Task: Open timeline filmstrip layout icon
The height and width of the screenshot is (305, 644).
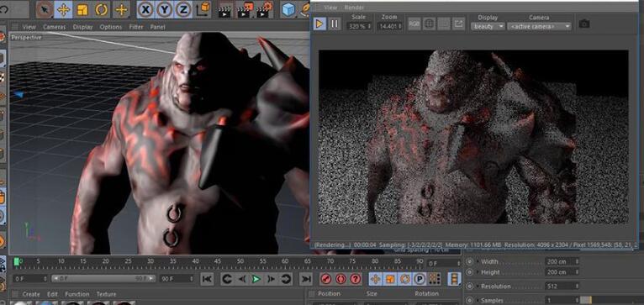Action: tap(454, 280)
